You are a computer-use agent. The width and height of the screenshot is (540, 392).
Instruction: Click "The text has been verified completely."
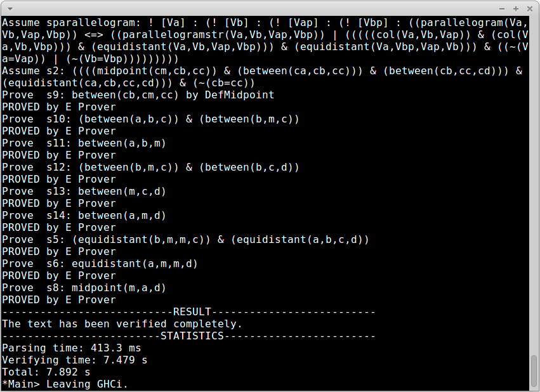coord(122,323)
